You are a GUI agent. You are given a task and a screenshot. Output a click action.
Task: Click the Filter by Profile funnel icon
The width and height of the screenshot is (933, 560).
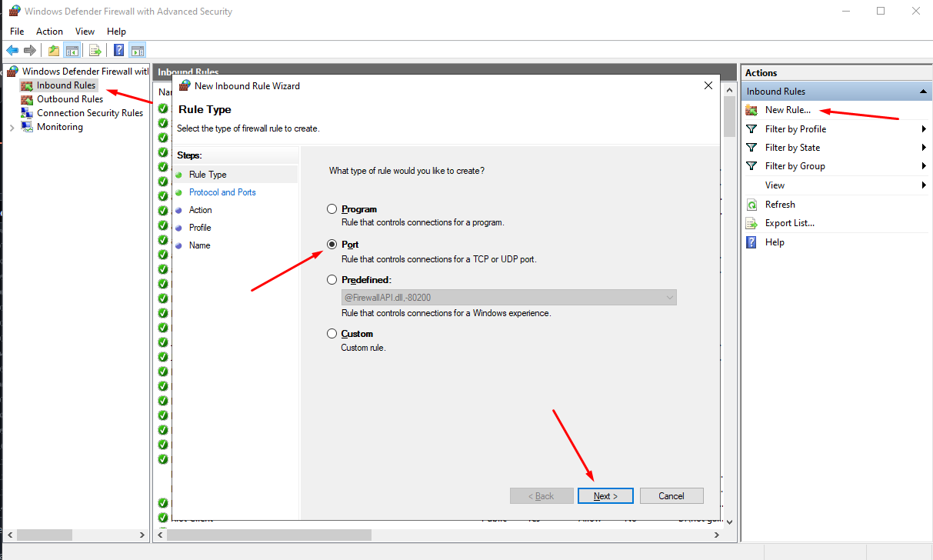[752, 129]
